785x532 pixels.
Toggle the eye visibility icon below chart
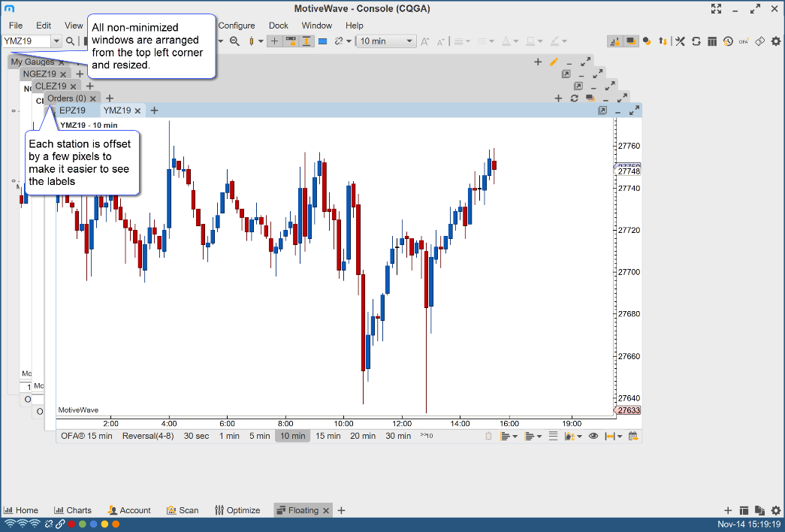point(593,436)
